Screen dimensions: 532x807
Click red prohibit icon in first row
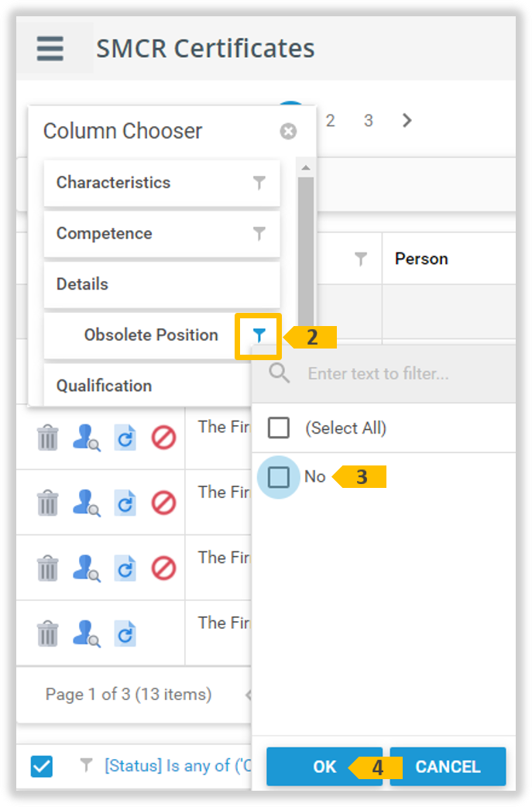point(163,438)
